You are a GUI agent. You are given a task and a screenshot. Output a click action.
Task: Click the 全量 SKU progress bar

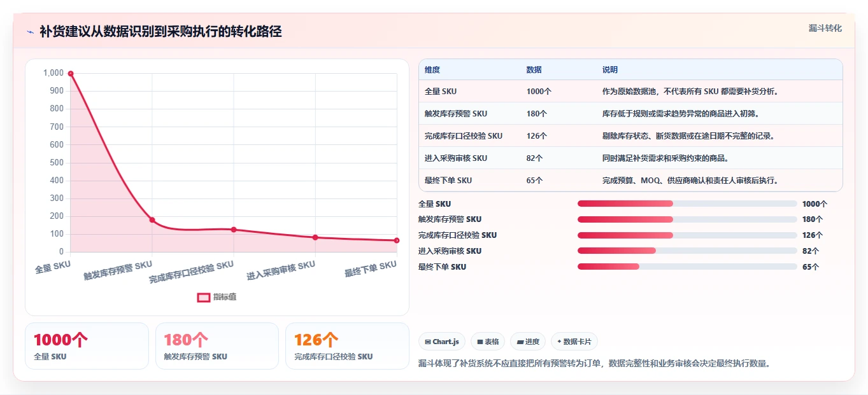[x=687, y=204]
